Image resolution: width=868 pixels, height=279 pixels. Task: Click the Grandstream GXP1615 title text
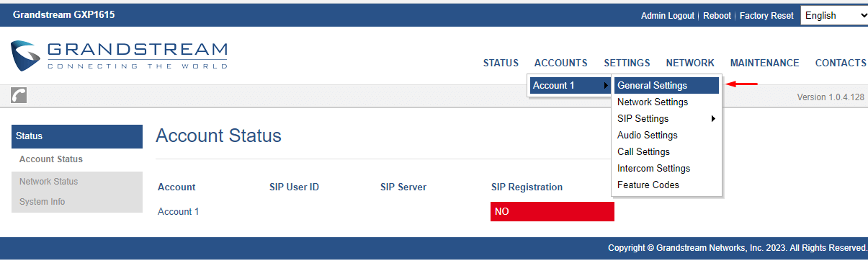click(63, 14)
